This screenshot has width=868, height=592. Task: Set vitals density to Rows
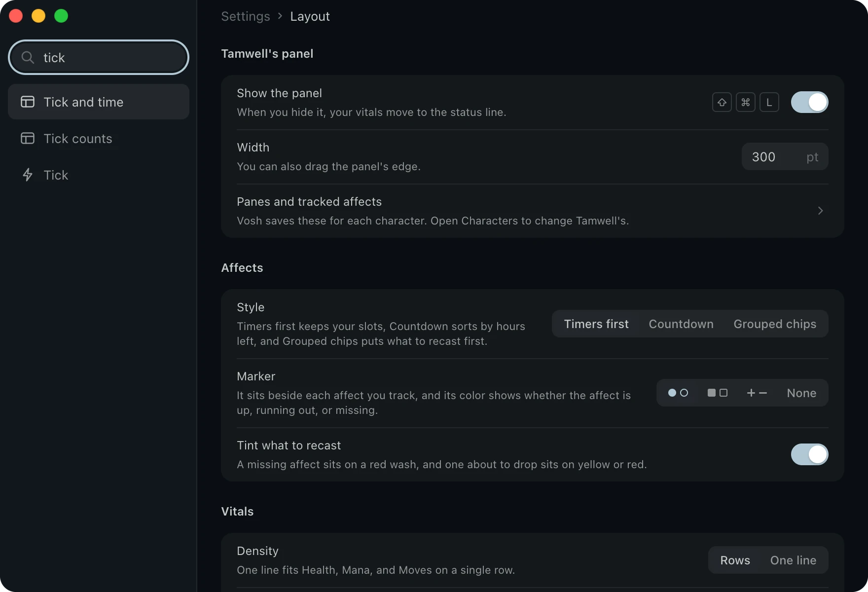pyautogui.click(x=735, y=560)
